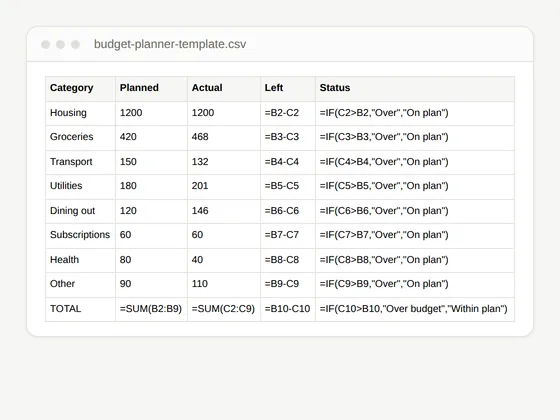Image resolution: width=560 pixels, height=420 pixels.
Task: Click Groceries planned value 420
Action: (151, 138)
